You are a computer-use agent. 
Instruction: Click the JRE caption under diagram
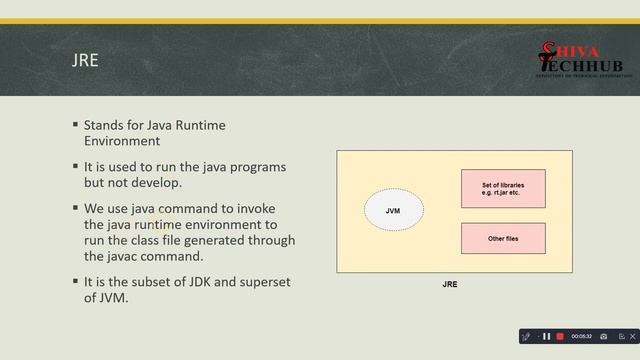[x=450, y=284]
